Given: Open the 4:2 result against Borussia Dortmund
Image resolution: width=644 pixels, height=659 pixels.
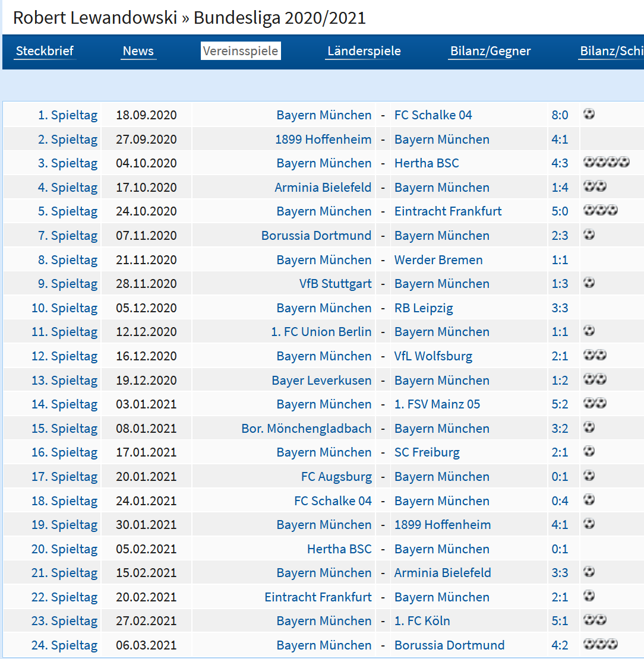Looking at the screenshot, I should [x=560, y=645].
